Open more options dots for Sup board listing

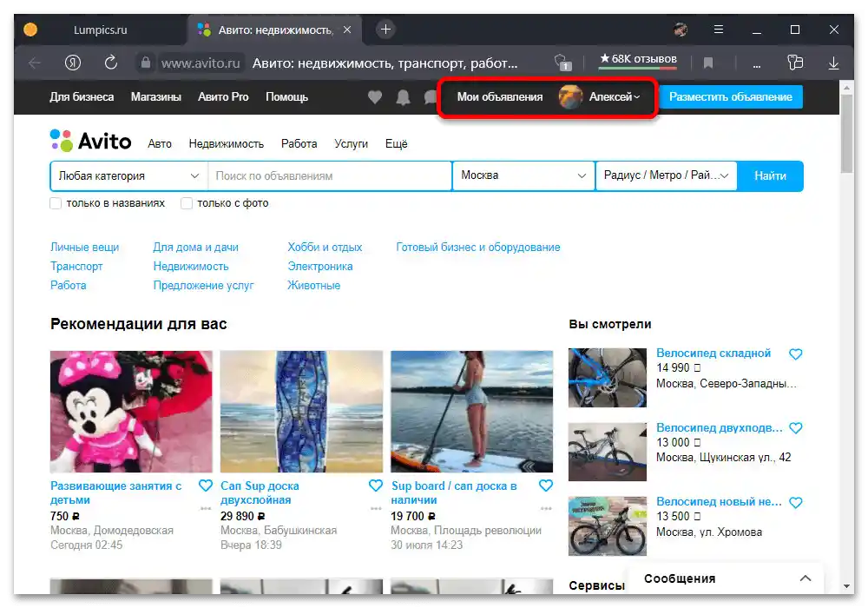[x=546, y=508]
